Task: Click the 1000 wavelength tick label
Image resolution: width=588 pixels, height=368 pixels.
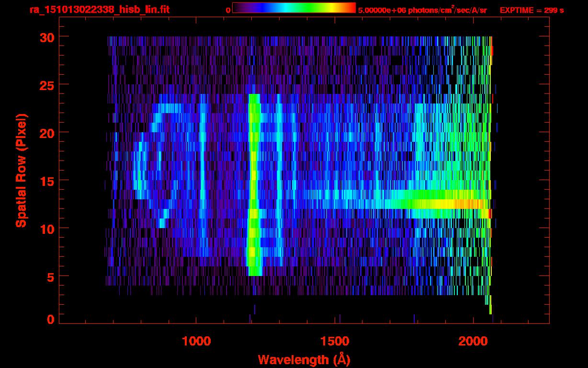Action: coord(196,341)
